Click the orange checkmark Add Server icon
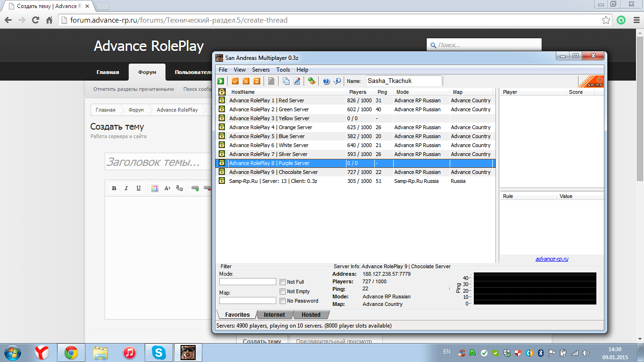Image resolution: width=644 pixels, height=362 pixels. (235, 81)
